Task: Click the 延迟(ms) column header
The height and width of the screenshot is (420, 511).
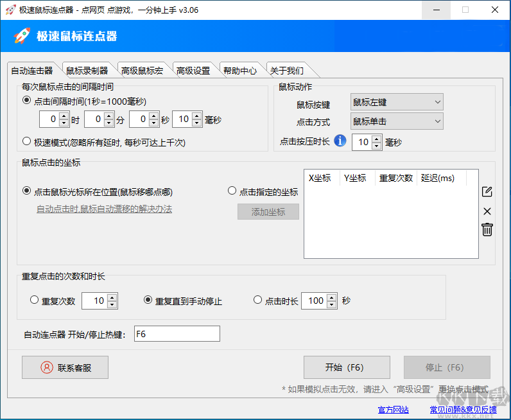Action: (x=442, y=178)
